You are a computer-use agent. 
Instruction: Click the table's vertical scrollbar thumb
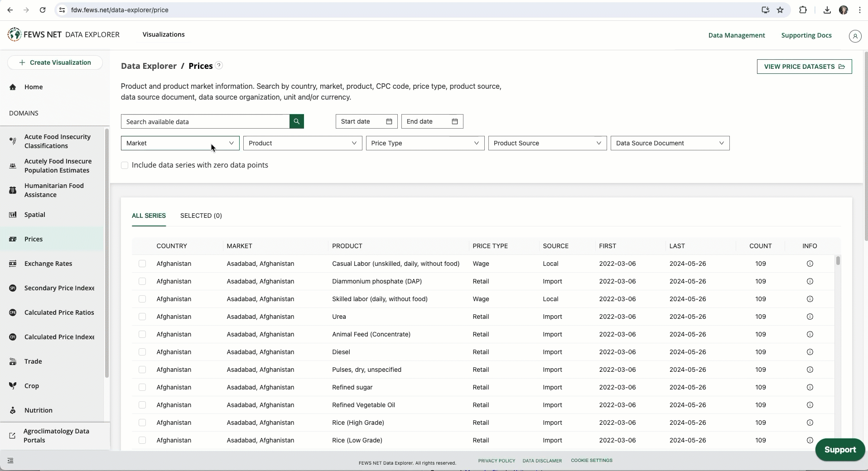click(x=838, y=261)
